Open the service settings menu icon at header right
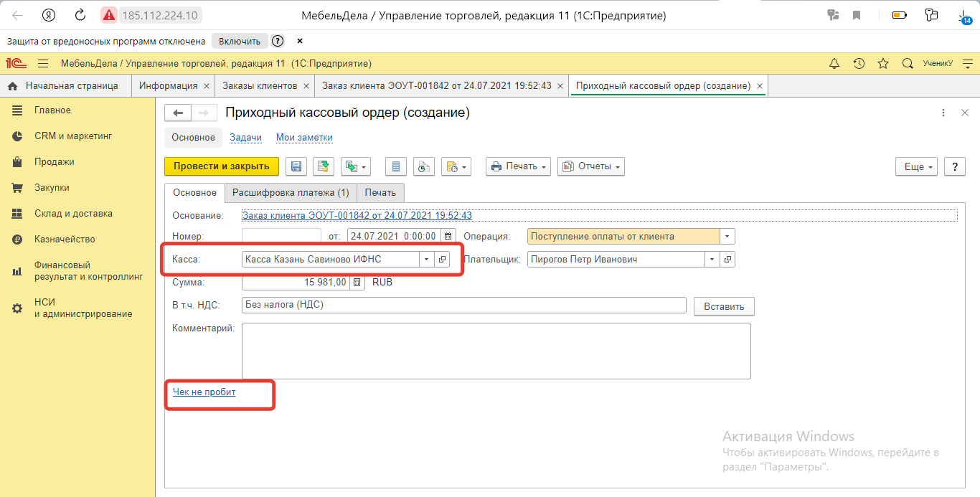Image resolution: width=980 pixels, height=497 pixels. point(969,63)
